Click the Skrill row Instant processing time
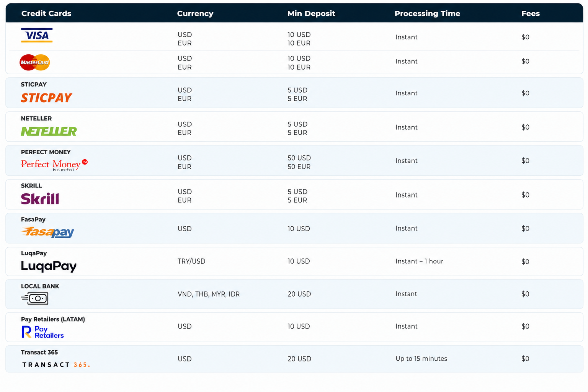 (x=406, y=195)
